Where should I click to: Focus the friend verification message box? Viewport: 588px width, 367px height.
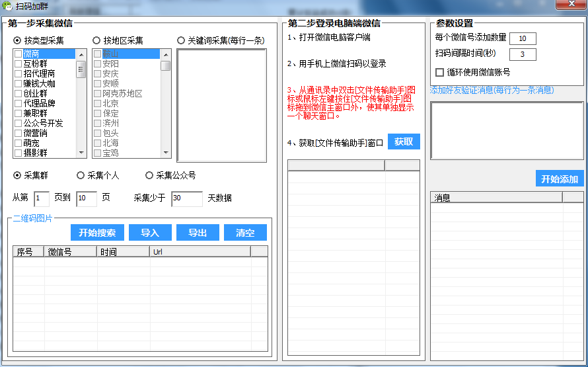click(507, 130)
